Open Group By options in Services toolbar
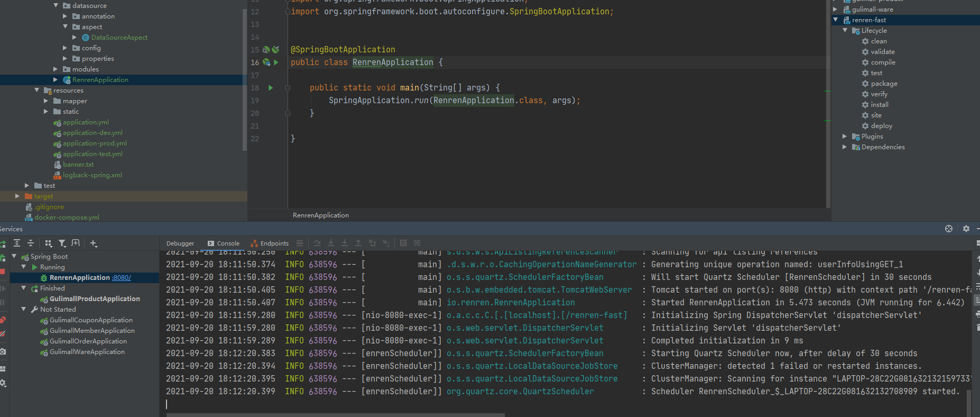The image size is (980, 417). [49, 243]
